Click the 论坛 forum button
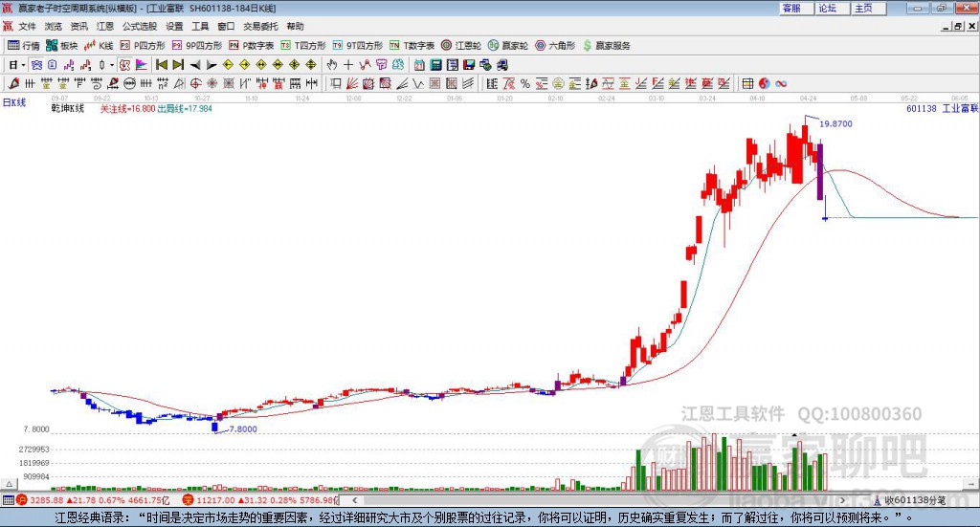 [x=833, y=8]
